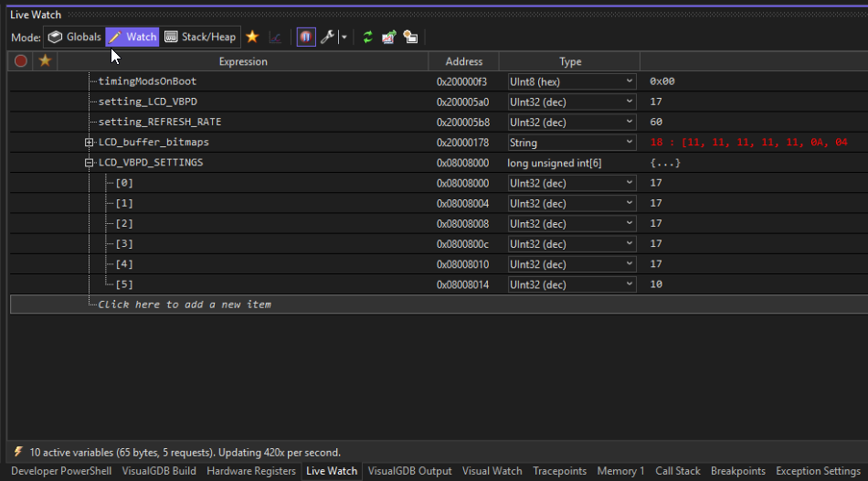Click the value 10 for element [5]
Image resolution: width=868 pixels, height=481 pixels.
pyautogui.click(x=656, y=284)
